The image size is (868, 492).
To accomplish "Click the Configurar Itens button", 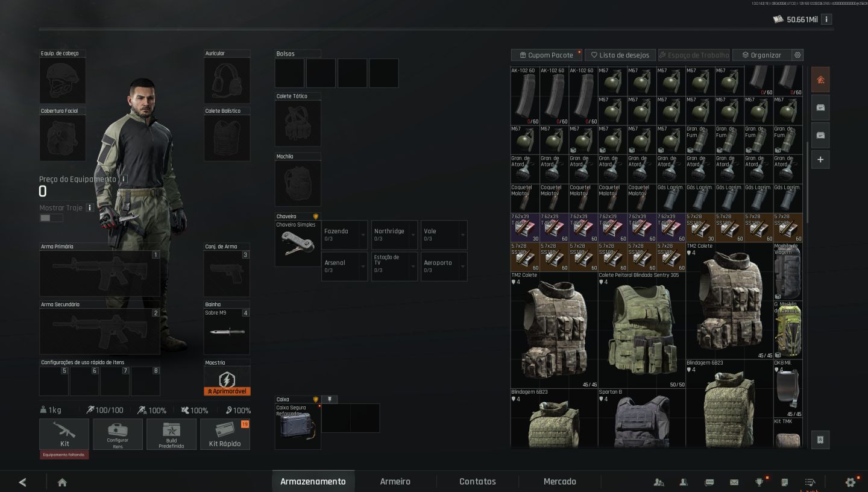I will [x=118, y=434].
